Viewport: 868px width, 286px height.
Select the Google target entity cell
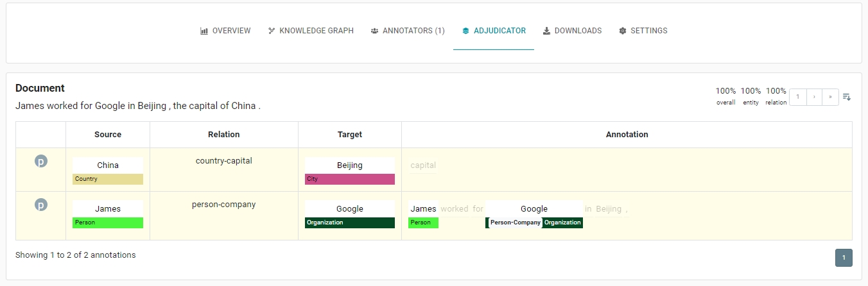pyautogui.click(x=350, y=209)
